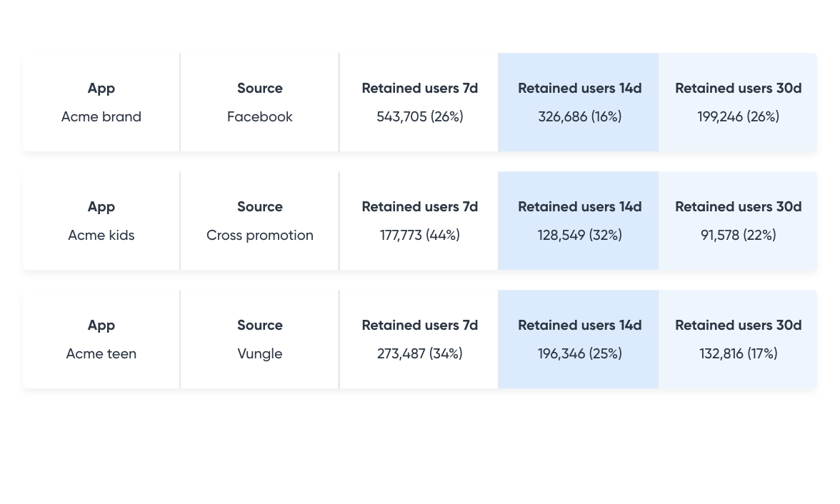The height and width of the screenshot is (504, 840).
Task: Click the Source label above Facebook
Action: click(x=260, y=89)
